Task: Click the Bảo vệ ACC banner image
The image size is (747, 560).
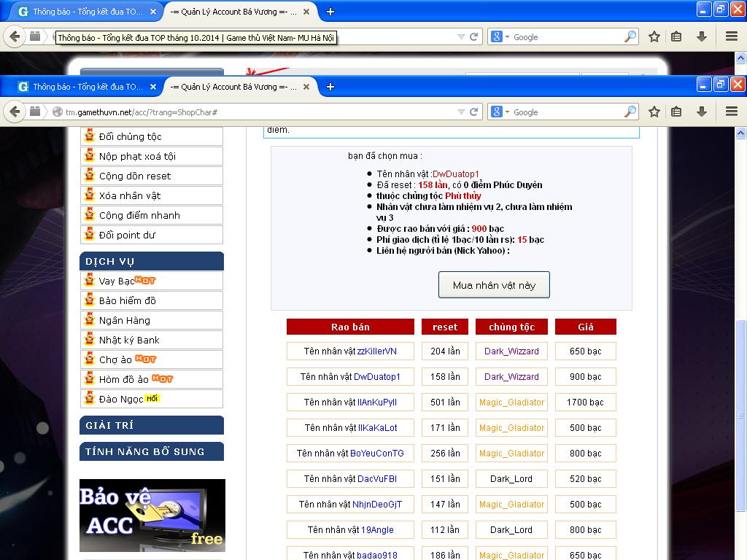Action: pyautogui.click(x=152, y=515)
